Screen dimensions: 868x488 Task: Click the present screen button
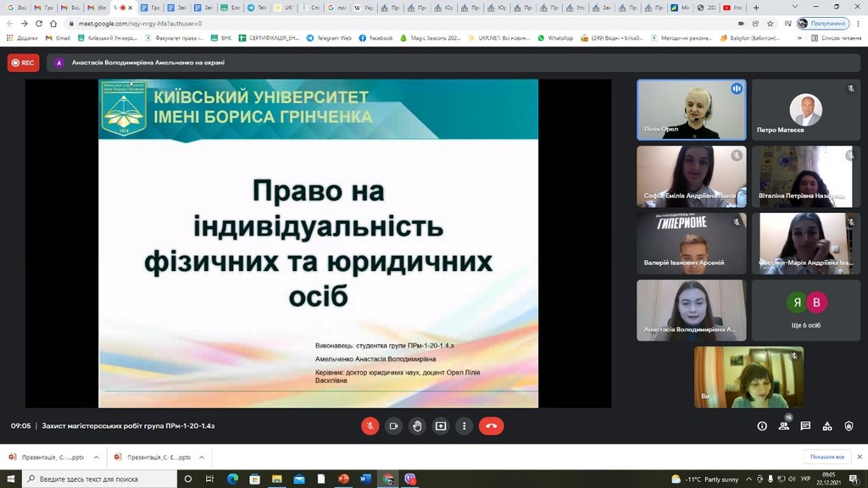point(441,426)
